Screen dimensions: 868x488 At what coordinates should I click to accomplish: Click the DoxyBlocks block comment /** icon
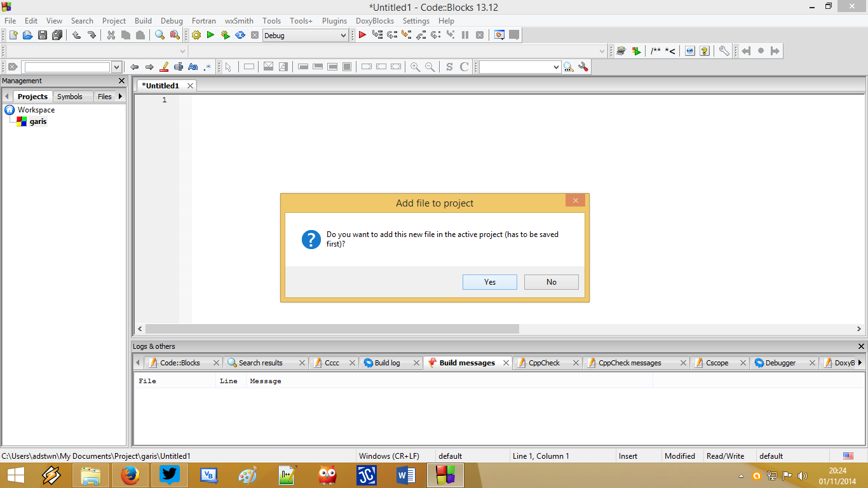[x=655, y=51]
